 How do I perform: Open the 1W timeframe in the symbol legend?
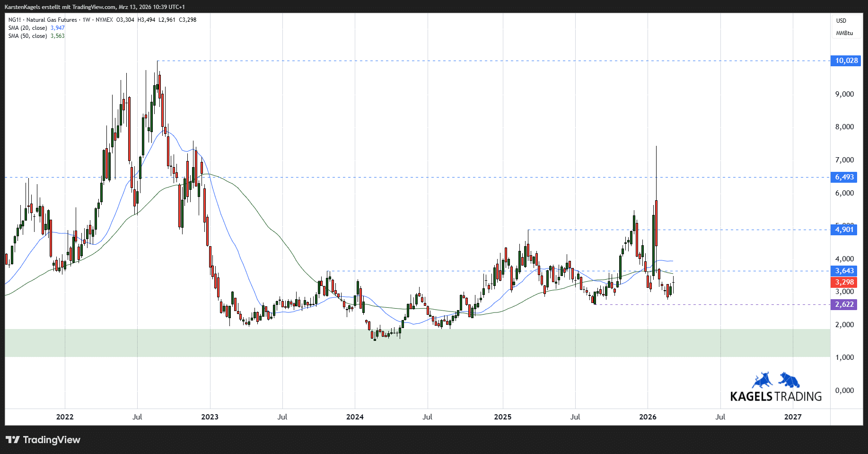tap(86, 20)
